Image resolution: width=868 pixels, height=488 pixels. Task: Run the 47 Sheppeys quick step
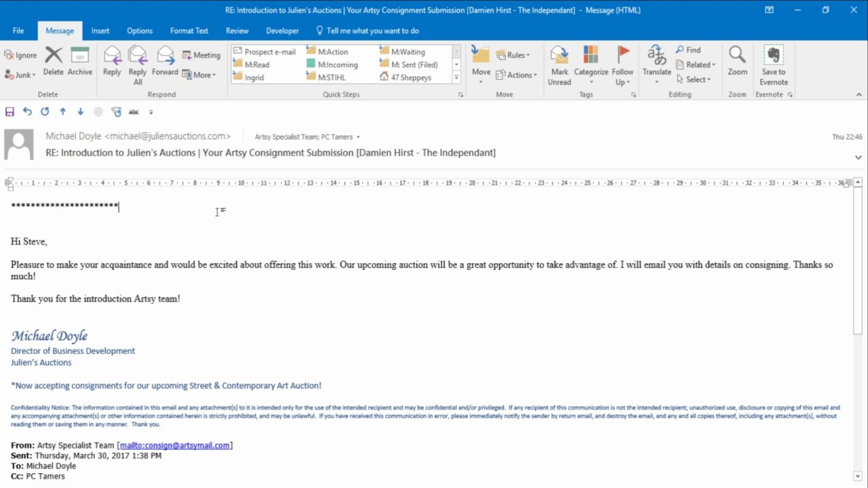click(x=405, y=77)
